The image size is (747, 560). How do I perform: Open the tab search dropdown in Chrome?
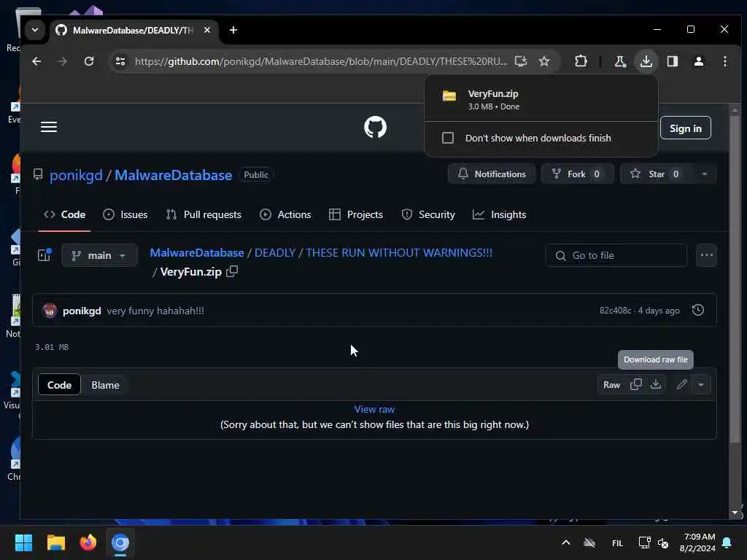tap(35, 30)
